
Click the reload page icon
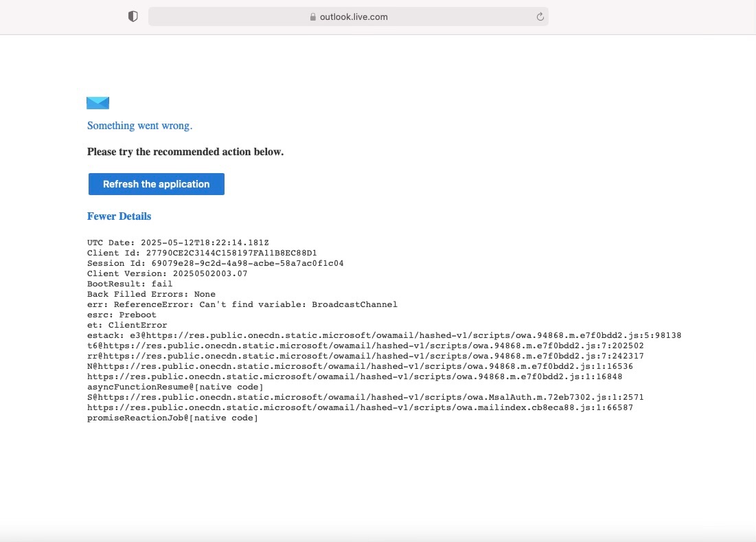click(x=540, y=17)
